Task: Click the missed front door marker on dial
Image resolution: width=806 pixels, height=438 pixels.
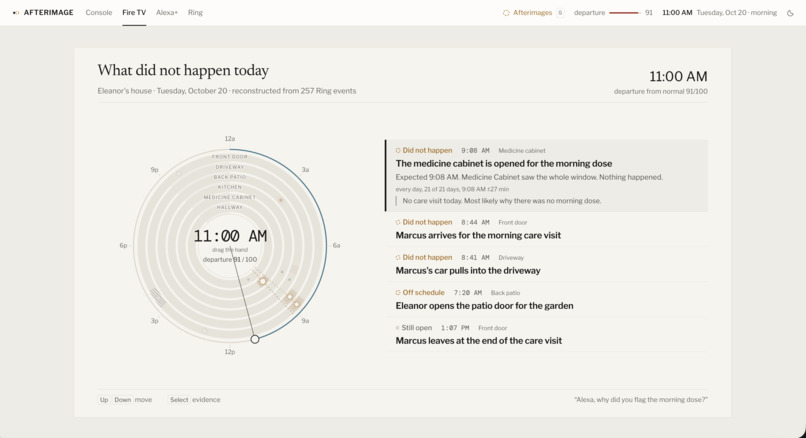Action: click(297, 304)
